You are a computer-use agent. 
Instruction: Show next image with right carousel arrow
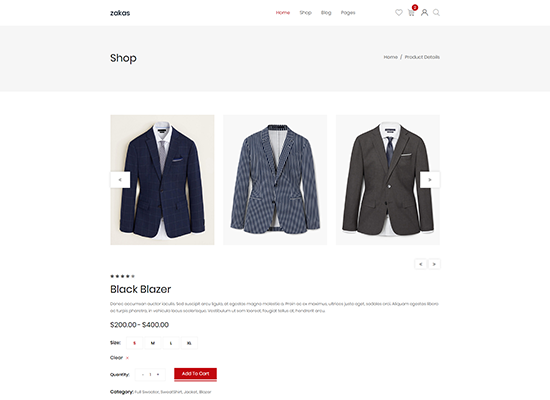pos(430,180)
